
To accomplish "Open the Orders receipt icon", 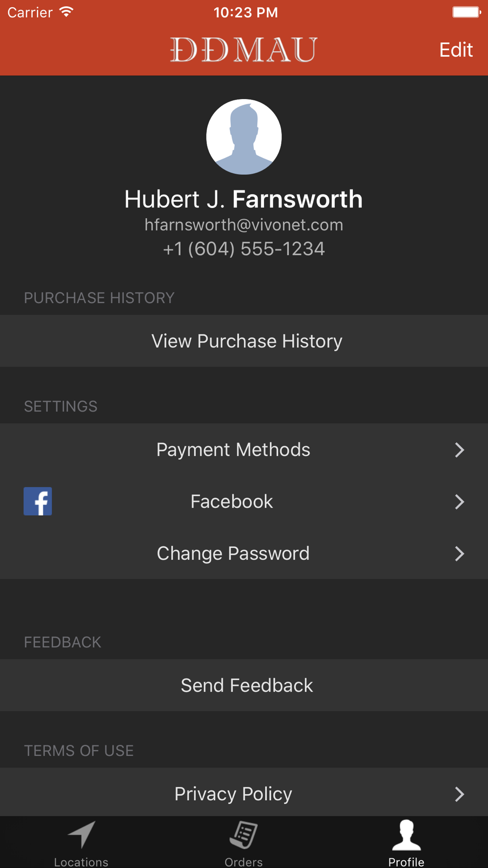I will coord(244,835).
